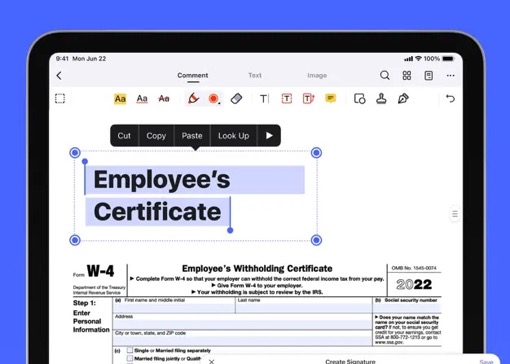Choose Cut in the popup menu
Screen dimensions: 510x364
[x=124, y=136]
